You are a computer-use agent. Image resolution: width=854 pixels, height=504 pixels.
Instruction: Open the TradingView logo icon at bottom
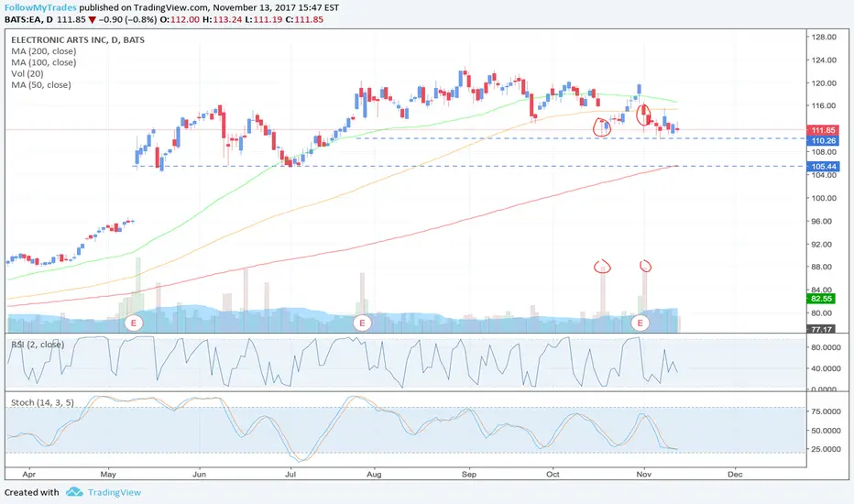(74, 492)
